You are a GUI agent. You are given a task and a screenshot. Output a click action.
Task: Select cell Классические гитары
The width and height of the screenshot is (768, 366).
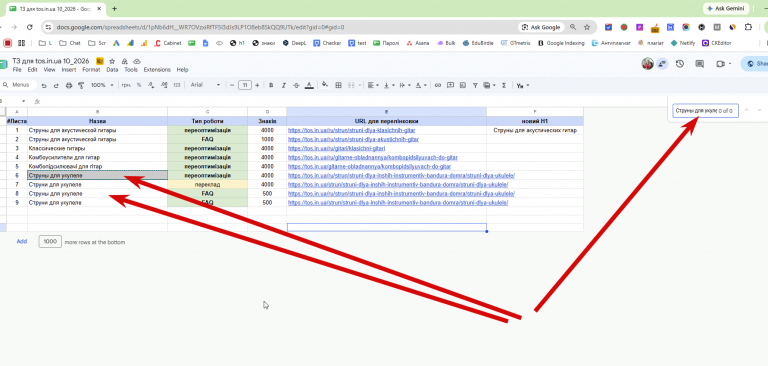click(97, 148)
